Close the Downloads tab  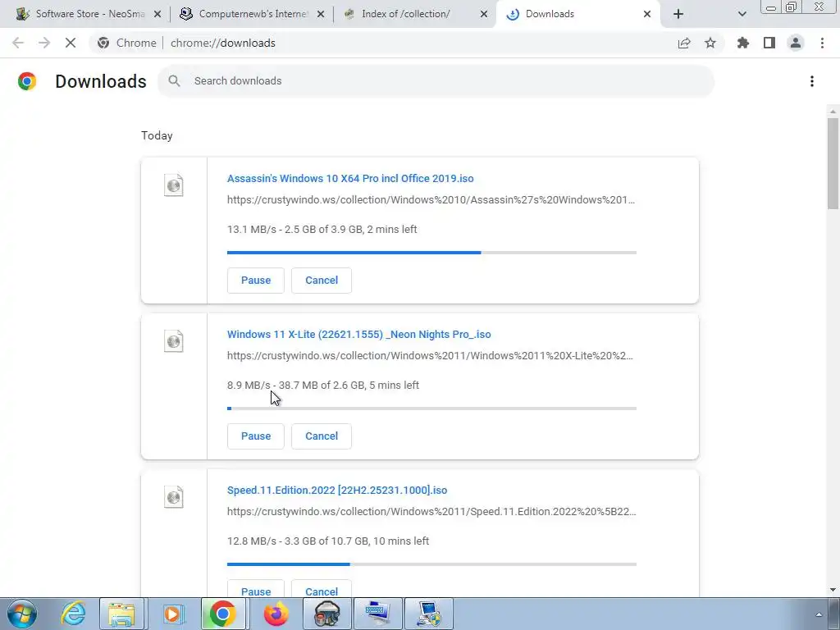(647, 14)
